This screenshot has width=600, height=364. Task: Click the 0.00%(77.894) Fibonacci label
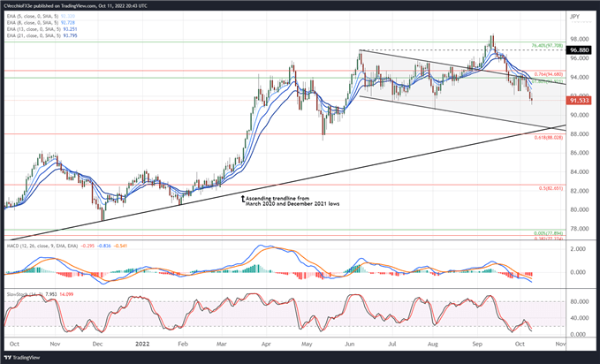549,233
